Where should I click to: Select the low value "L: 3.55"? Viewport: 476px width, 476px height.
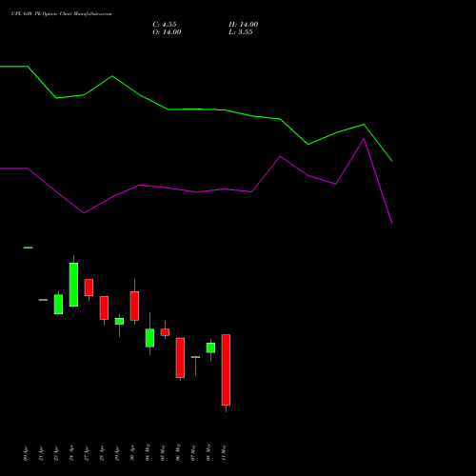tap(241, 32)
